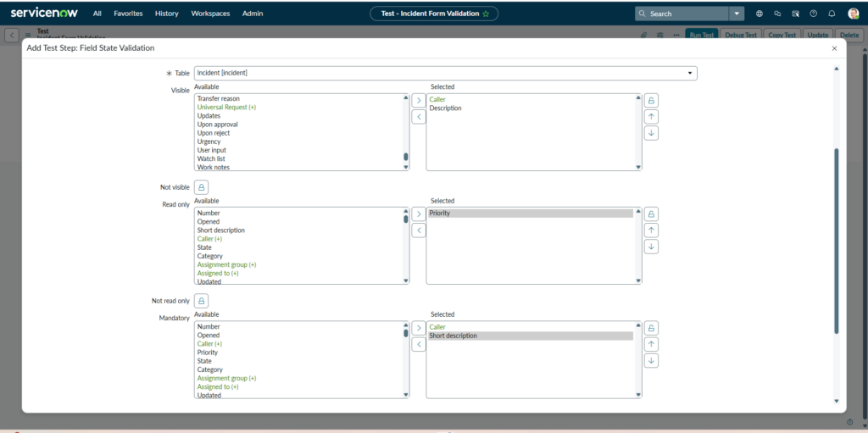The height and width of the screenshot is (433, 868).
Task: Remove field from the Visible selected list
Action: tap(418, 117)
